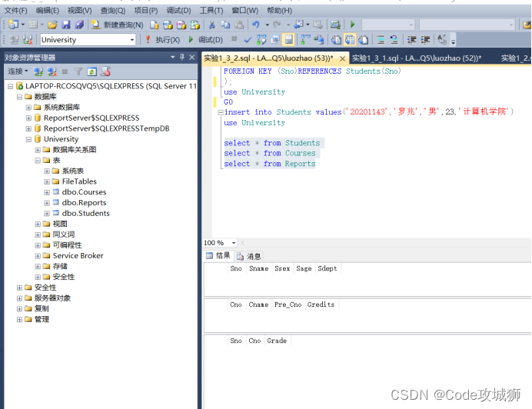
Task: Undo the last action
Action: pos(255,25)
